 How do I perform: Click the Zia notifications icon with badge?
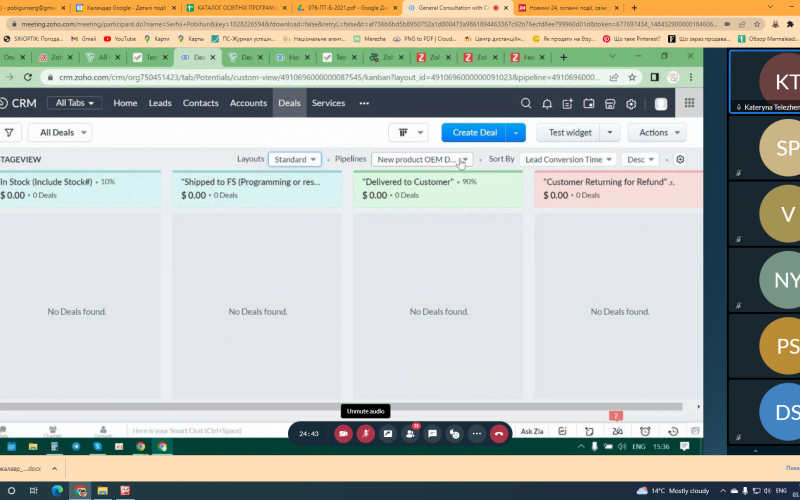[617, 431]
